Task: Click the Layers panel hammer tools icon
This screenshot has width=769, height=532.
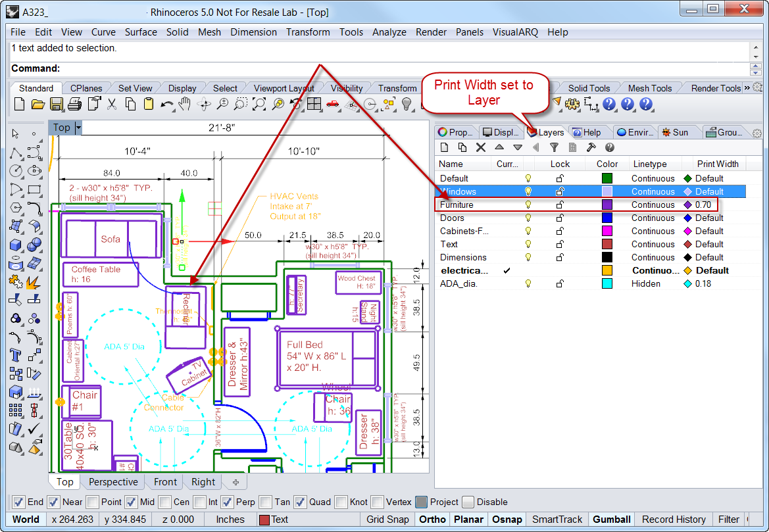Action: [591, 147]
